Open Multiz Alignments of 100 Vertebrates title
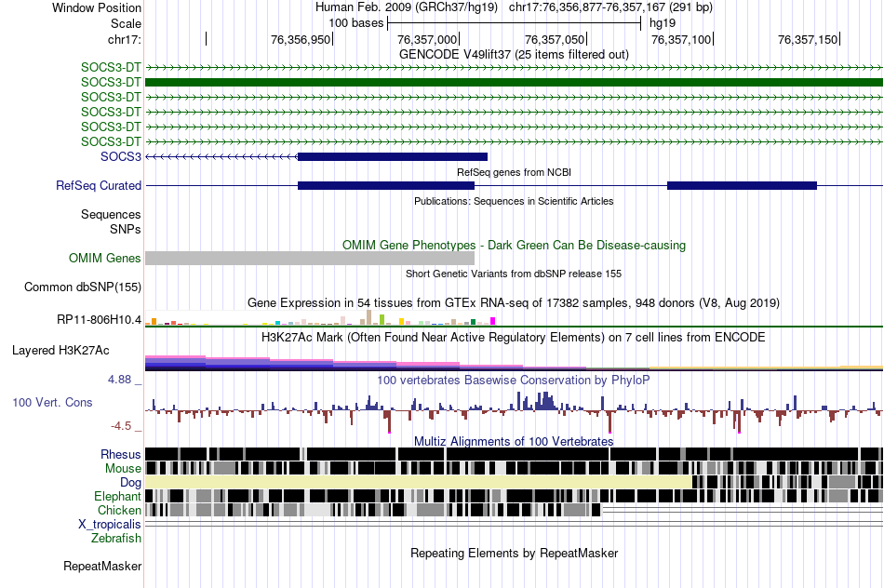The image size is (884, 588). 514,441
